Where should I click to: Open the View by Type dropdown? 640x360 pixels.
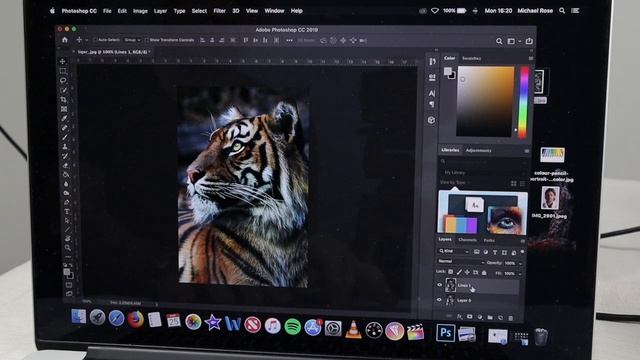(x=455, y=182)
